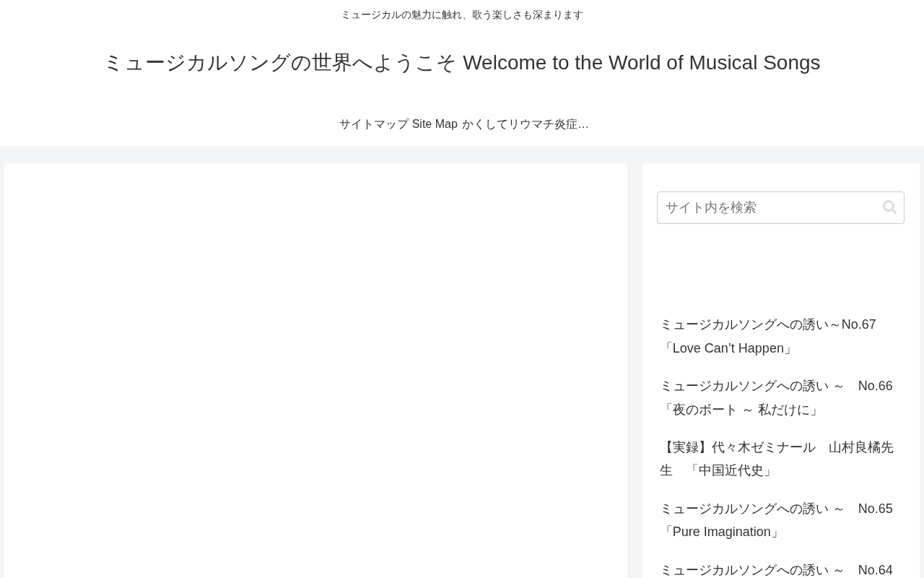The image size is (924, 578).
Task: Open the No.67 'Love Can't Happen' article
Action: [x=768, y=337]
